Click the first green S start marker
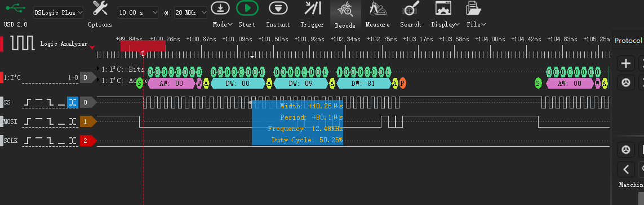Viewport: 644px width, 205px height. coord(140,84)
